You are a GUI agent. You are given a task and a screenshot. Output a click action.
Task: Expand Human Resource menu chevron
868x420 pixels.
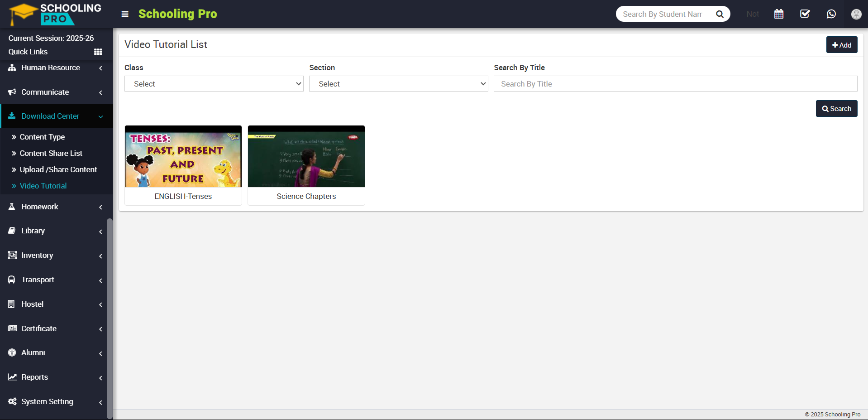tap(100, 68)
